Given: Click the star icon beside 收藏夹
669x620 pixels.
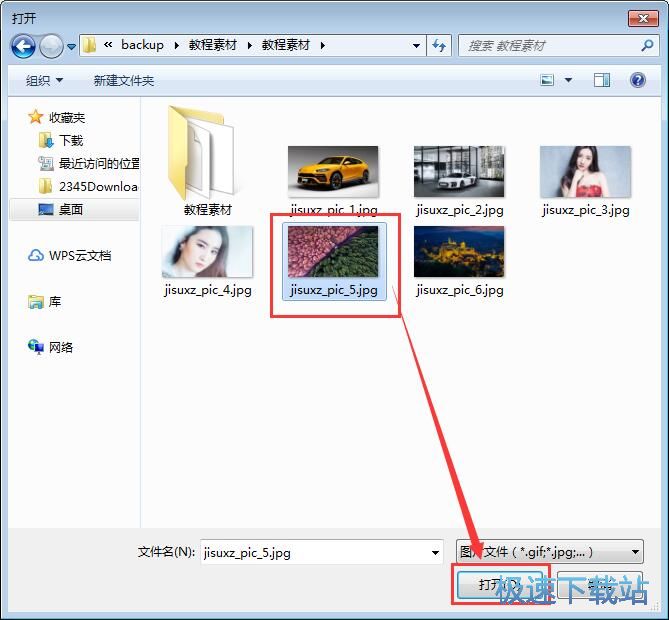Looking at the screenshot, I should tap(35, 117).
